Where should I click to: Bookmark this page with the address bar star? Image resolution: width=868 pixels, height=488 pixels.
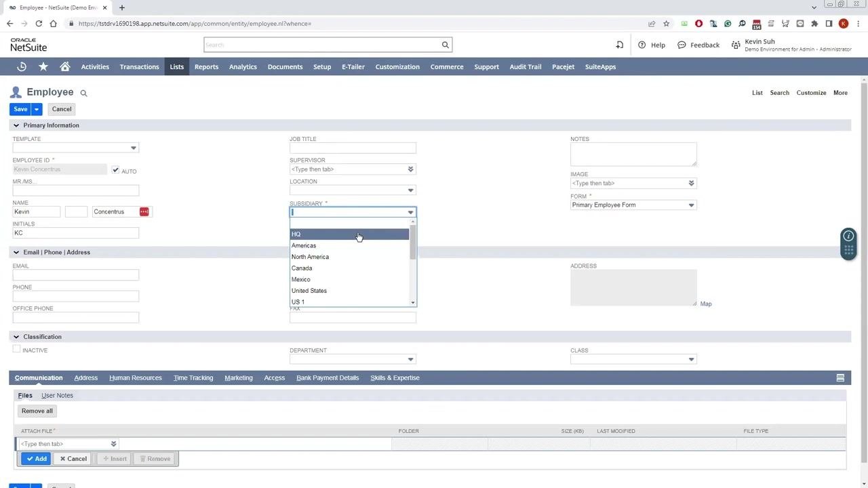point(667,24)
